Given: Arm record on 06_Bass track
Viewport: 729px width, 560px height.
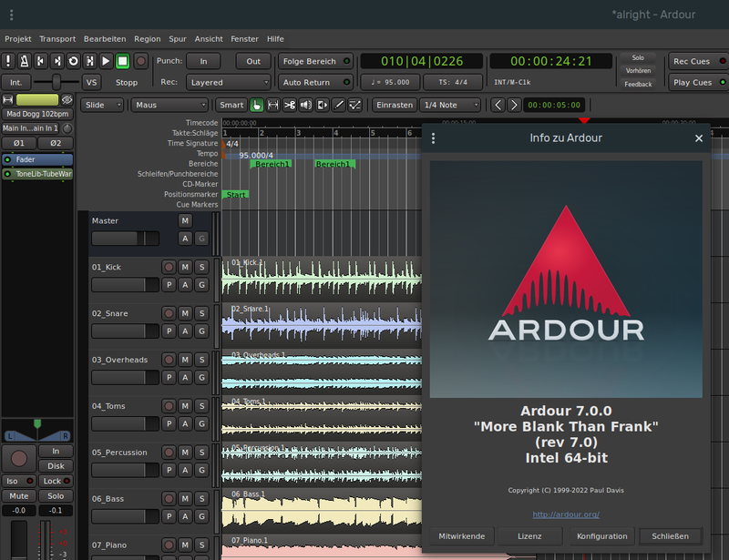Looking at the screenshot, I should (169, 499).
